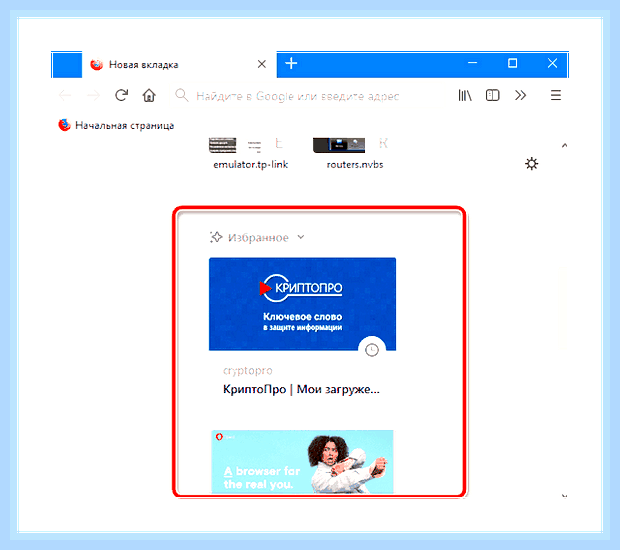620x550 pixels.
Task: Click the scrollbar down arrow
Action: click(x=564, y=495)
